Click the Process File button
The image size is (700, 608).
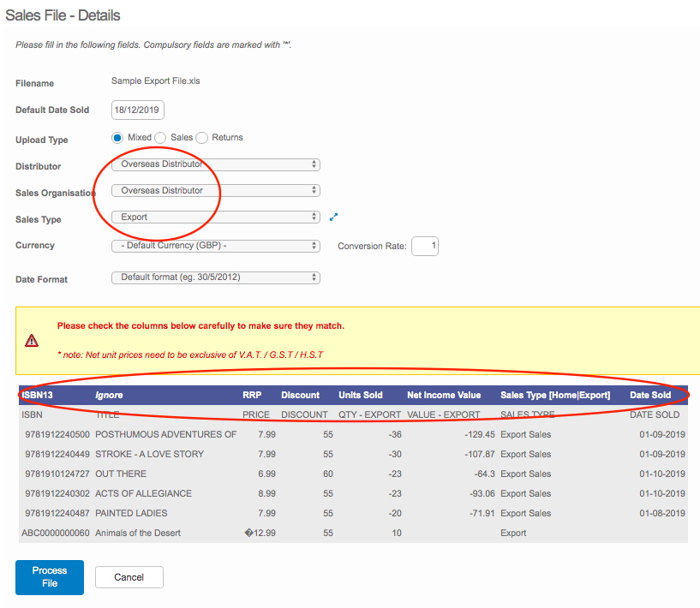pyautogui.click(x=50, y=576)
